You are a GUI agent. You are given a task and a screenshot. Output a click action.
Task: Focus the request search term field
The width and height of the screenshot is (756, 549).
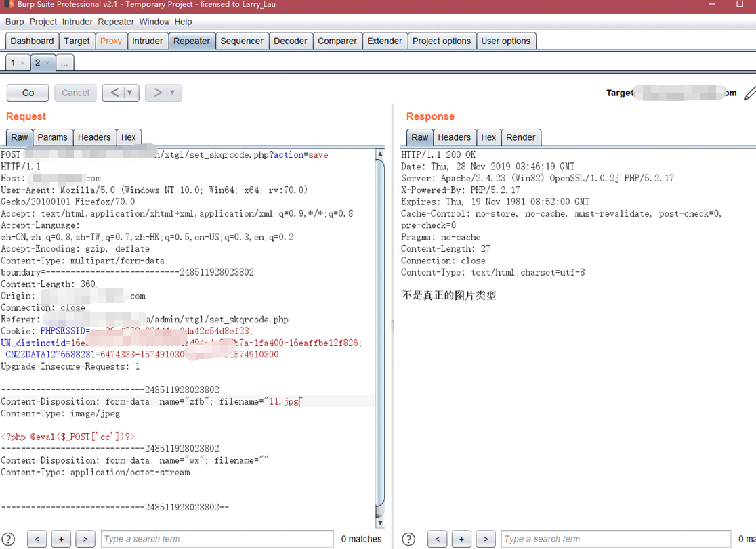click(217, 539)
